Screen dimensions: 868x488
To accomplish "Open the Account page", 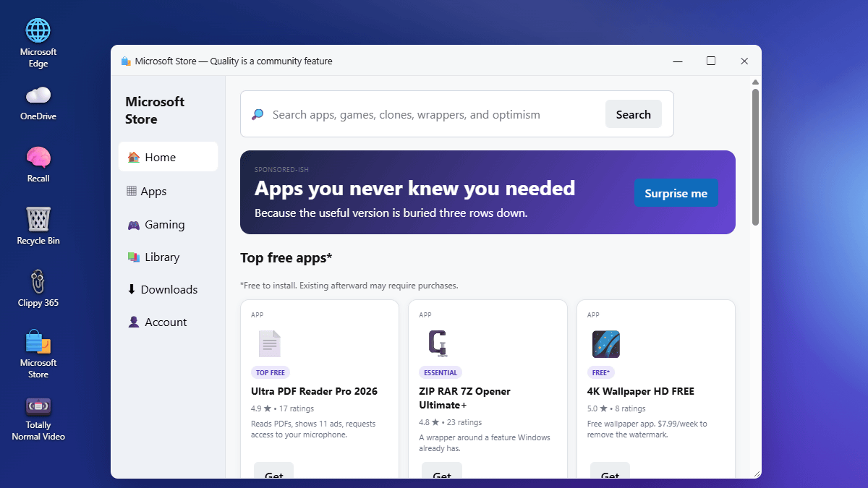I will pyautogui.click(x=168, y=322).
